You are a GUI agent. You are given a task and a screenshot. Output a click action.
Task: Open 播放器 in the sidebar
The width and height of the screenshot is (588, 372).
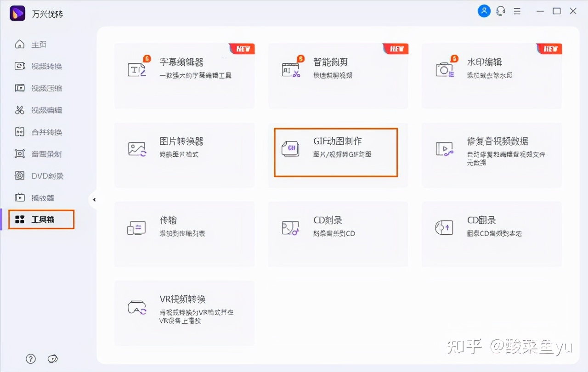click(x=43, y=198)
